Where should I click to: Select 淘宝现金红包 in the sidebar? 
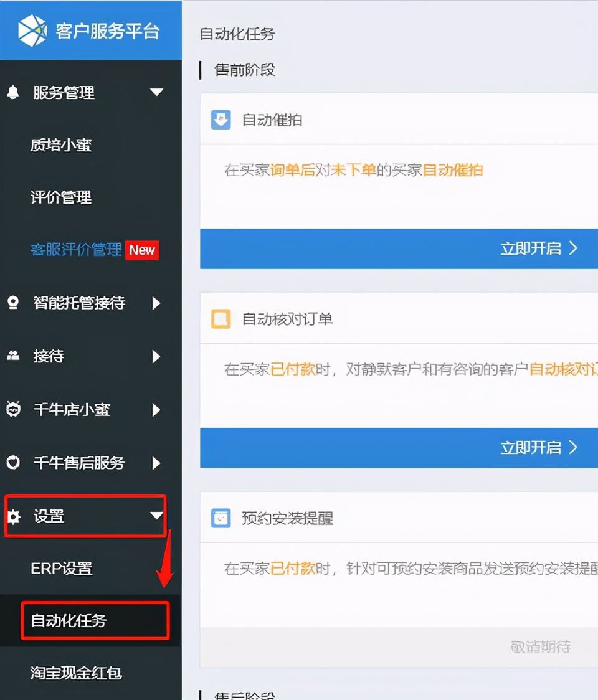pos(75,673)
